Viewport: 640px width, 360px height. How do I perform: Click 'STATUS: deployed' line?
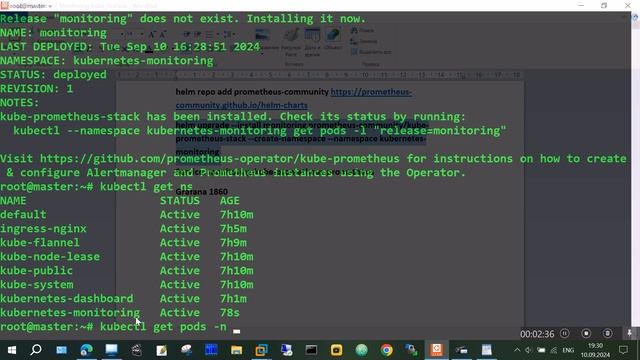(53, 75)
